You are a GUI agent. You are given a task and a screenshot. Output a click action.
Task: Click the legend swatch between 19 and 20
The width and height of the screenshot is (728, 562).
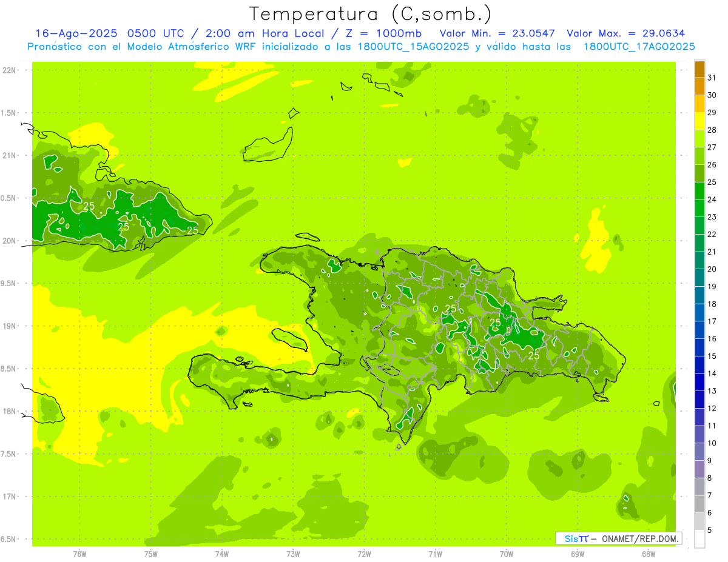point(699,278)
